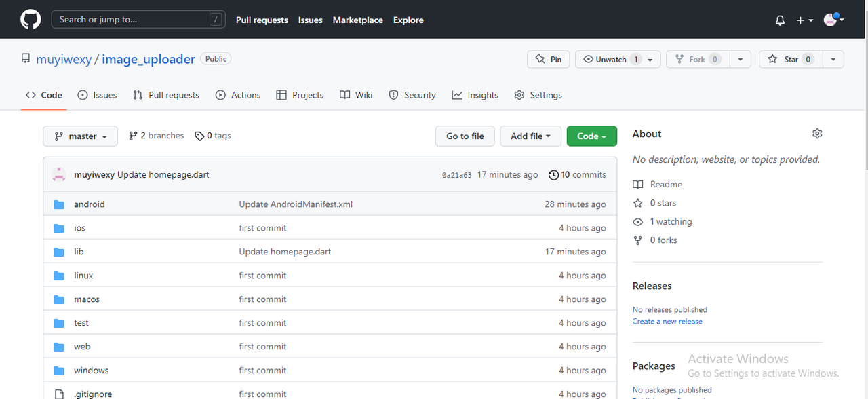Open Marketplace in top navigation
868x399 pixels.
pos(358,20)
